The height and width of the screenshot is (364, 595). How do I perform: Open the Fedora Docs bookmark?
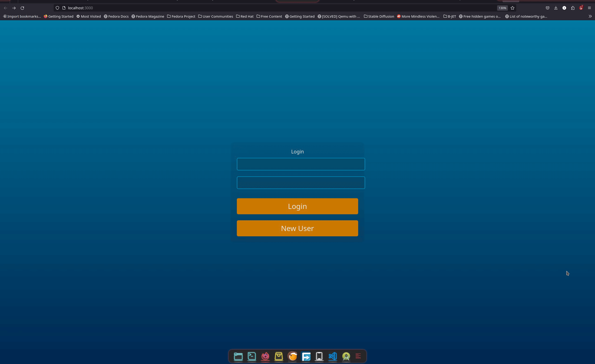116,16
